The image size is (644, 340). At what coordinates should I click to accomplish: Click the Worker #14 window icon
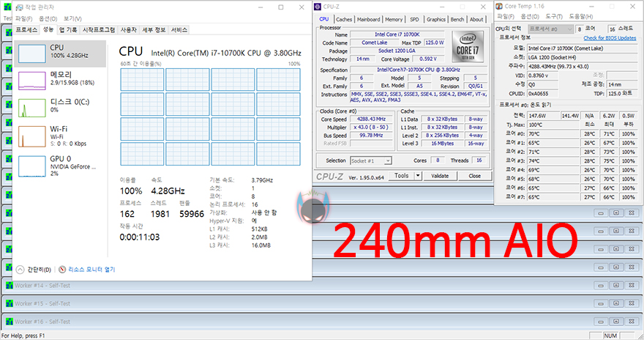point(10,285)
